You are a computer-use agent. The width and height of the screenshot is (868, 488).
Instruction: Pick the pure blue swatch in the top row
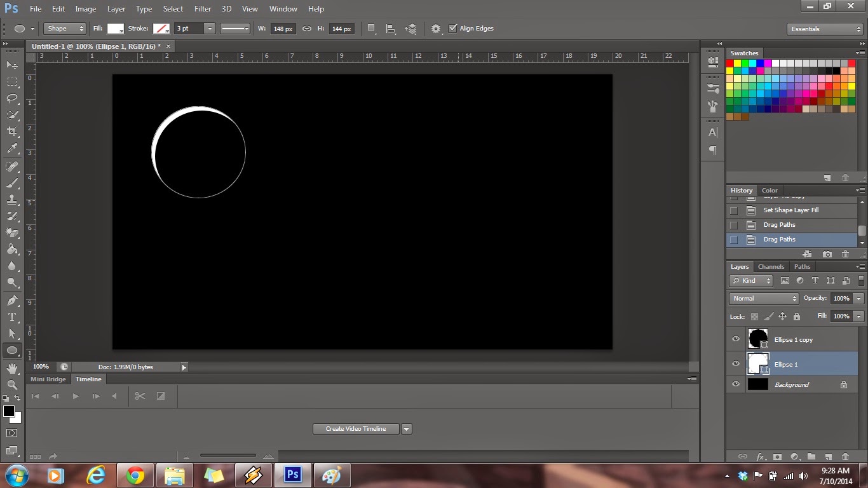click(760, 63)
